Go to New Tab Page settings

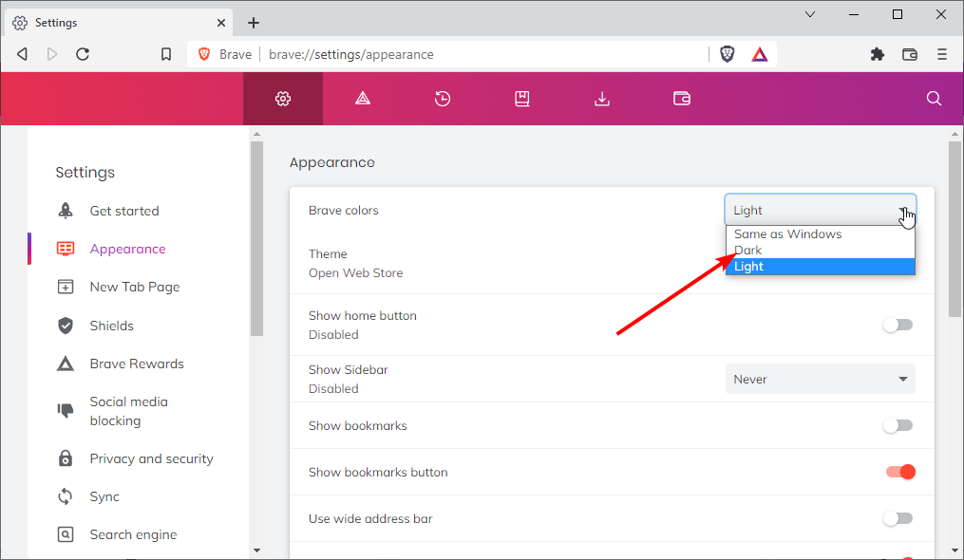coord(135,287)
